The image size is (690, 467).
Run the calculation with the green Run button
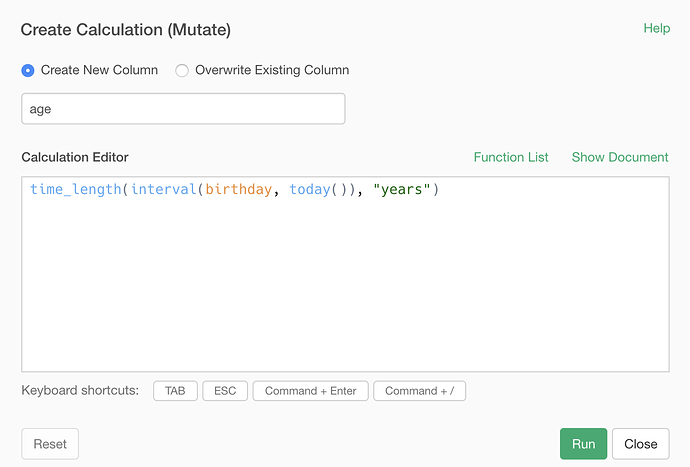(583, 444)
